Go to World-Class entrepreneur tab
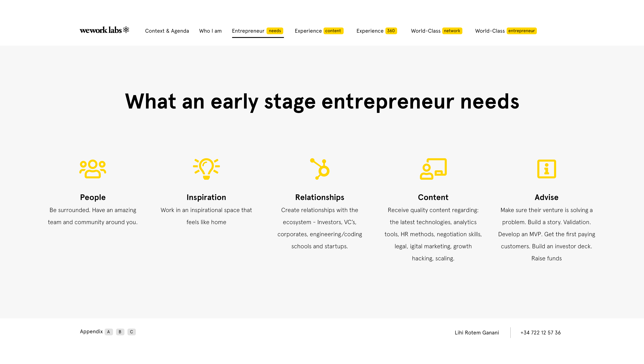Screen dimensions: 644x364 [x=506, y=31]
